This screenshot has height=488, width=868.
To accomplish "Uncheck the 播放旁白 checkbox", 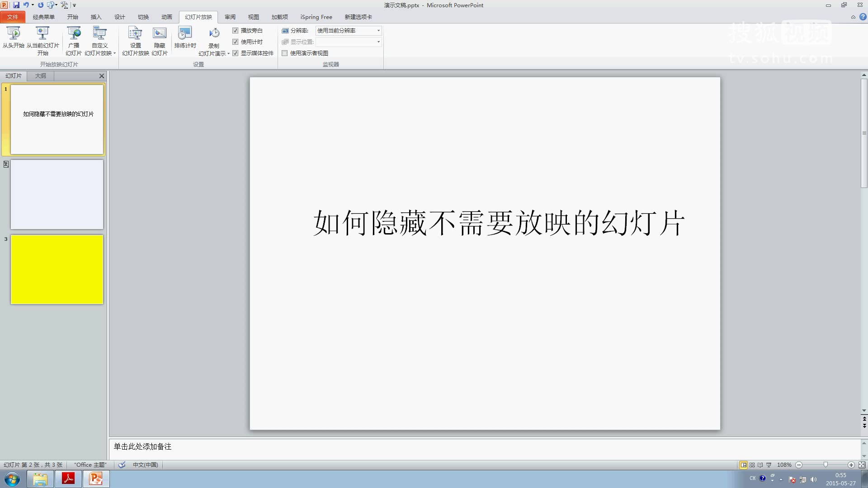I will [236, 30].
